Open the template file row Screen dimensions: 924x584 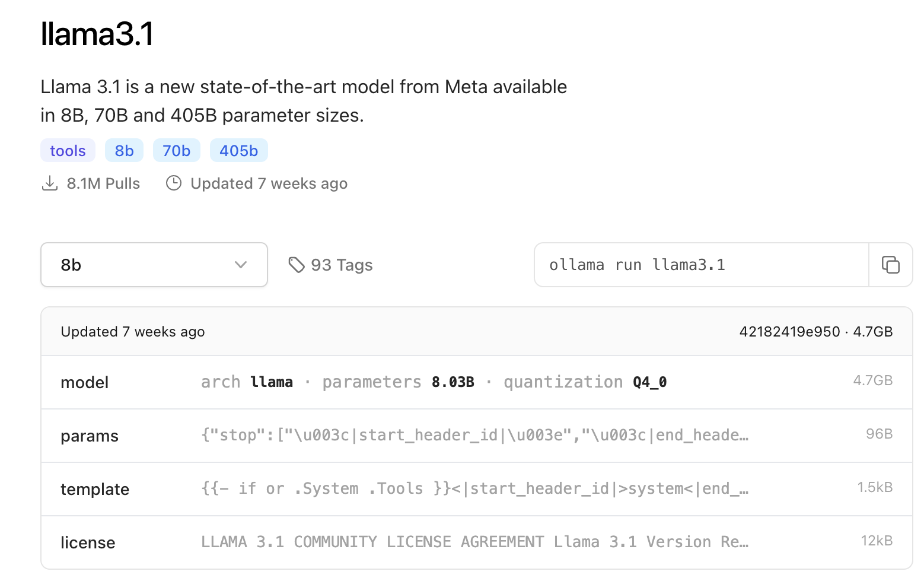point(95,490)
